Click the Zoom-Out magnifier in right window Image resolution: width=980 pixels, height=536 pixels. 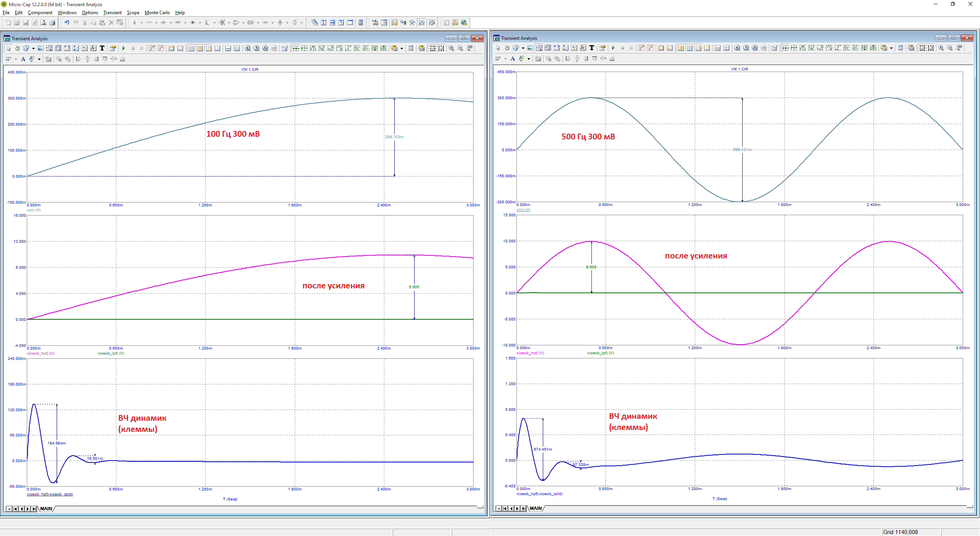point(950,48)
